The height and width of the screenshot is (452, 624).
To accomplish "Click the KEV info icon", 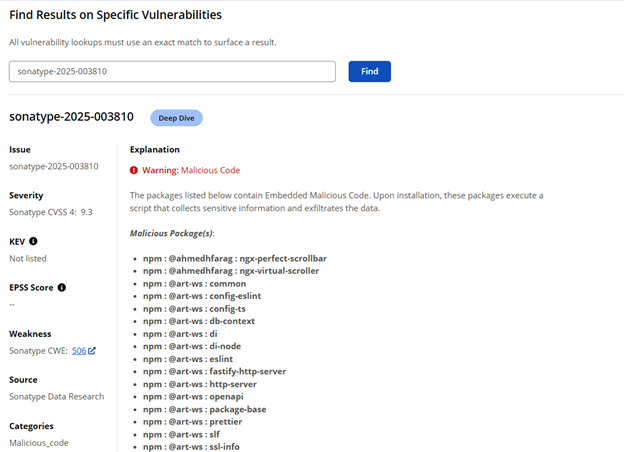I will [x=33, y=241].
